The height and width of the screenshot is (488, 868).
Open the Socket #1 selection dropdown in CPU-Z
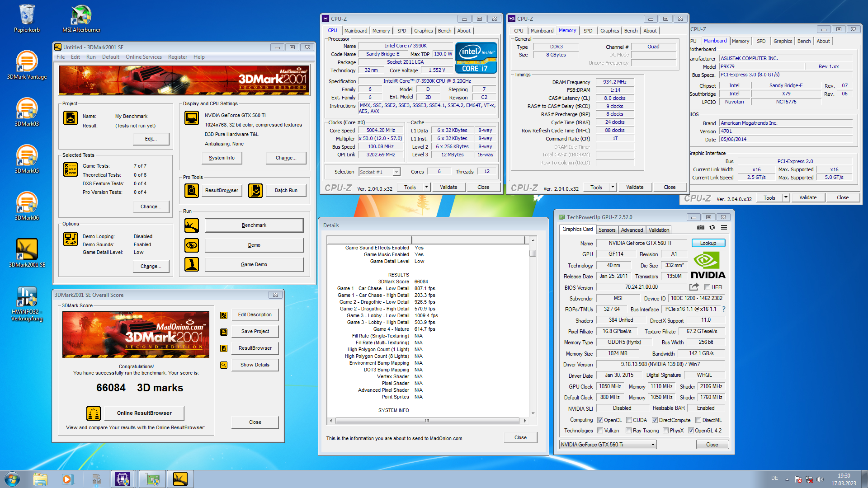(380, 172)
